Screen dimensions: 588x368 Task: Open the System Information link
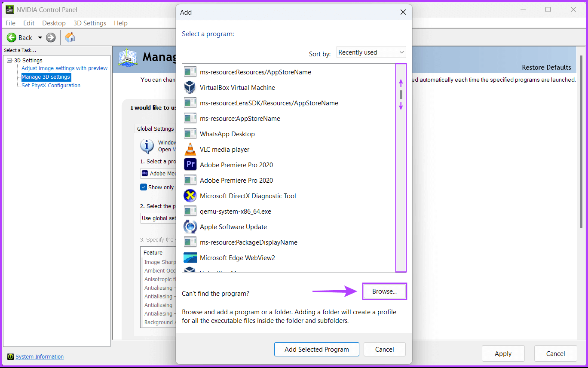pyautogui.click(x=40, y=356)
